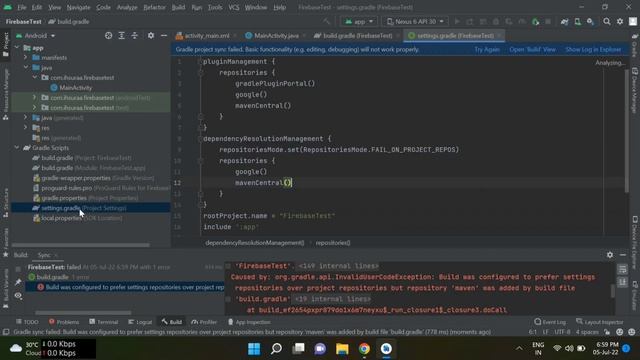Click Open 'Build' View link
Image resolution: width=640 pixels, height=360 pixels.
pyautogui.click(x=532, y=49)
